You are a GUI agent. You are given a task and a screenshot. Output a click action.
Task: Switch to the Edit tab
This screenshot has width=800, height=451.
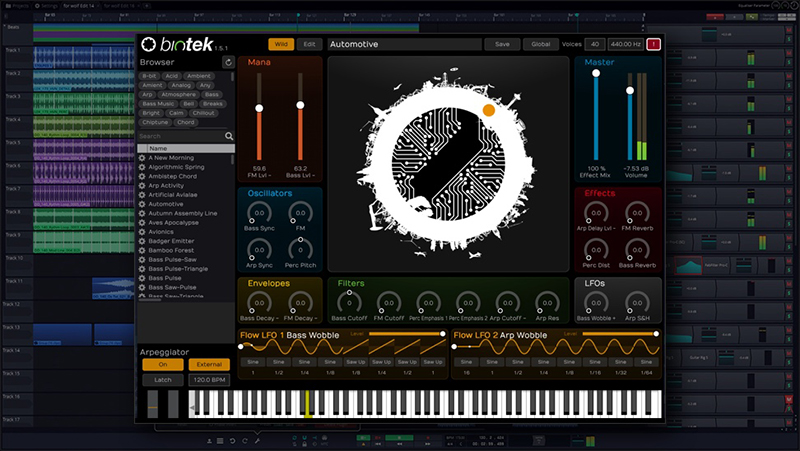[x=309, y=44]
